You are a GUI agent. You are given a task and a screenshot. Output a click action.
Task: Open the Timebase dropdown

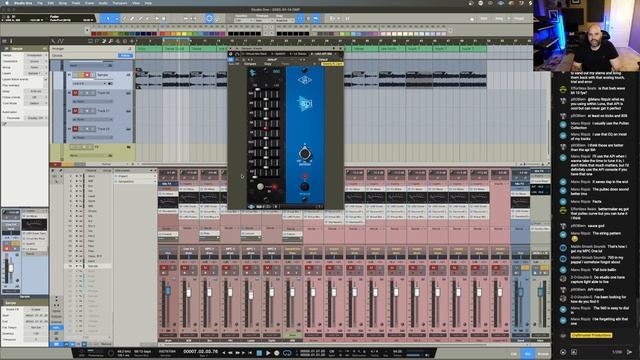coord(264,20)
